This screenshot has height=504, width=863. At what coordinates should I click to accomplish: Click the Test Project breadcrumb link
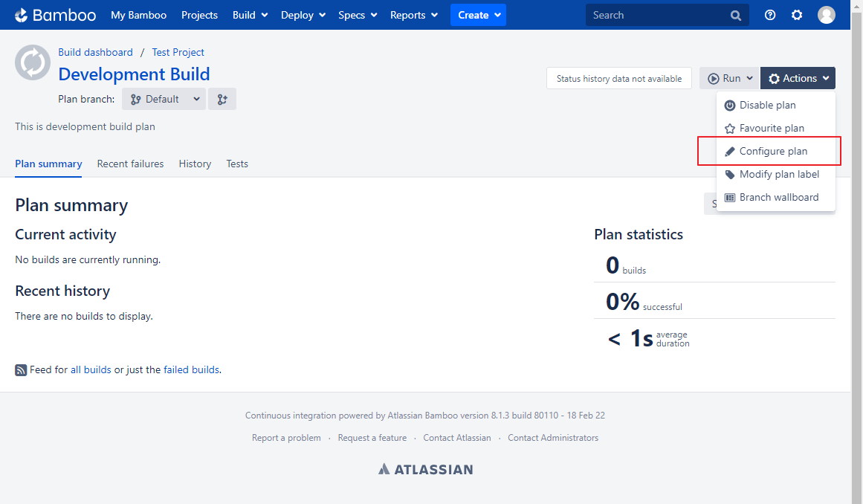(178, 52)
